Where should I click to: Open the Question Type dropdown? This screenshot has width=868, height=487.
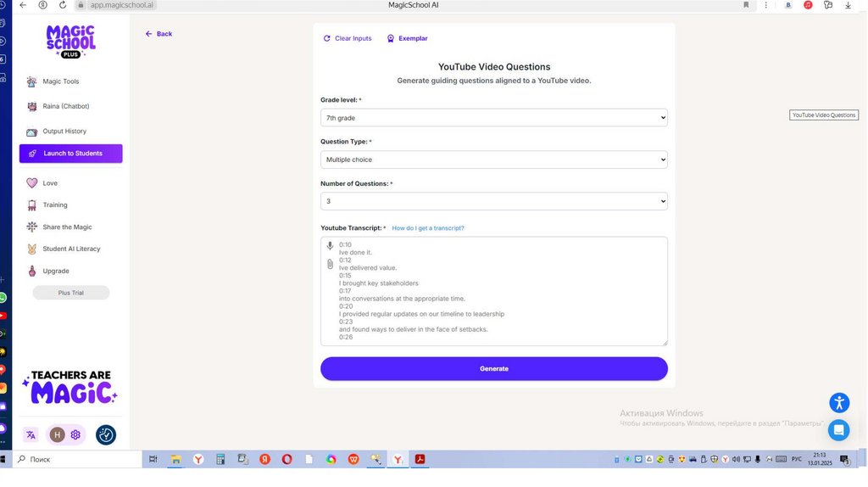493,160
